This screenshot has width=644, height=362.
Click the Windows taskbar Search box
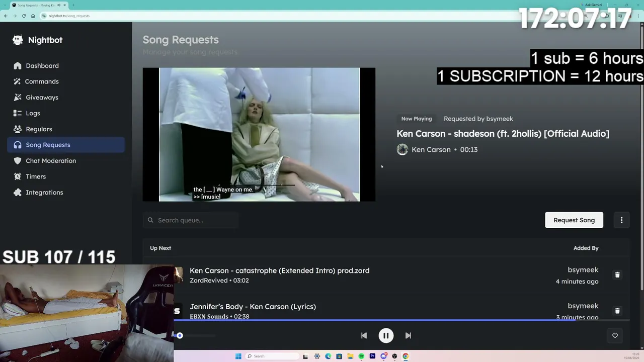272,356
